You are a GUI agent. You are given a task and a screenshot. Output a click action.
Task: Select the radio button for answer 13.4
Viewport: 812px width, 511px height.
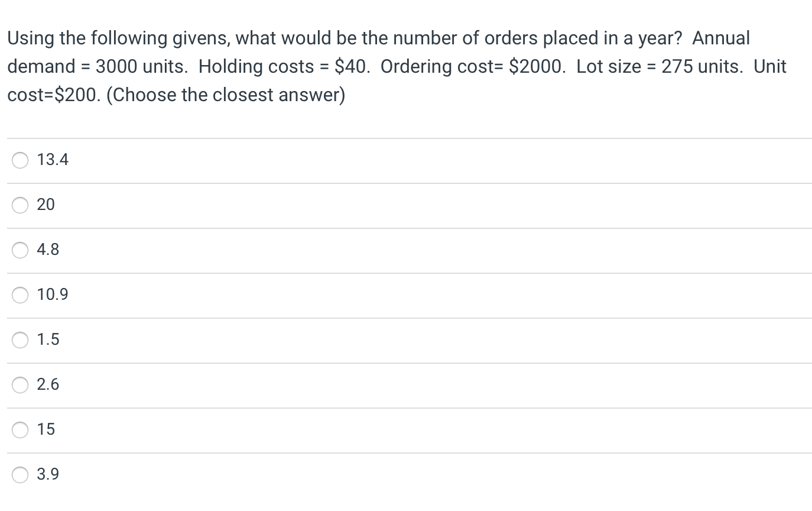pos(20,160)
